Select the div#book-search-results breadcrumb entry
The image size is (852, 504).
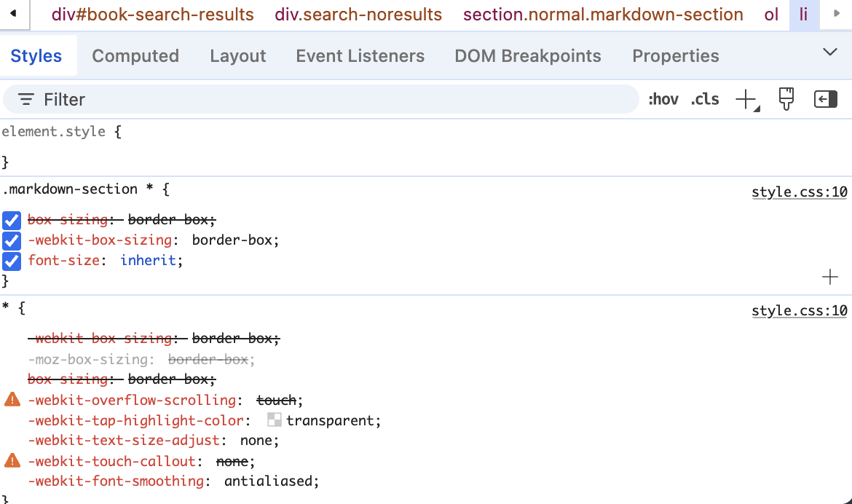pos(152,15)
